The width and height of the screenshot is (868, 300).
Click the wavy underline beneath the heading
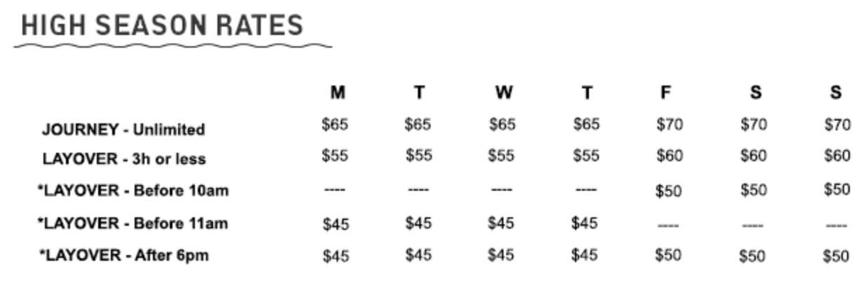(x=172, y=47)
